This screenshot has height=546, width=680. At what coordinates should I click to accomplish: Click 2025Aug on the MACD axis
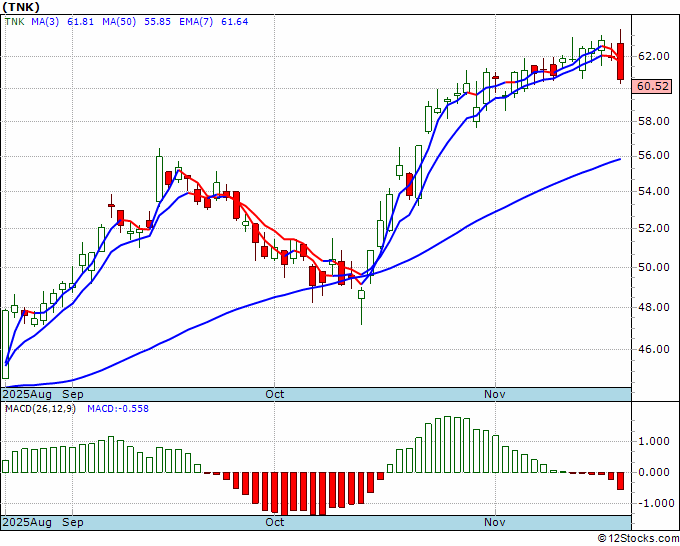[x=27, y=522]
